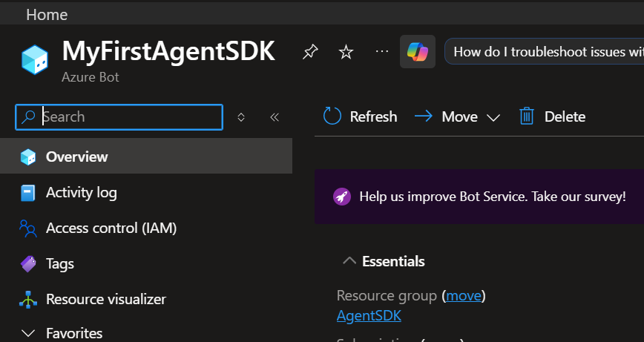This screenshot has height=342, width=644.
Task: Collapse the Favorites section
Action: click(28, 333)
